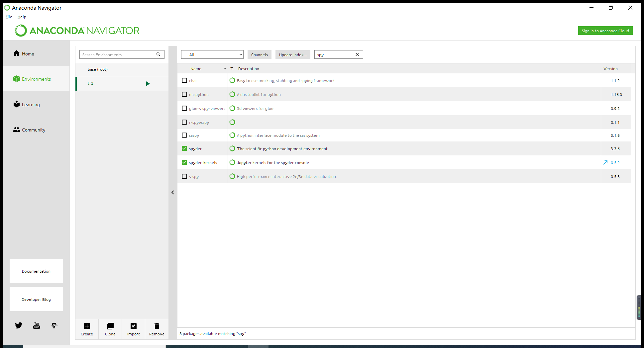Check the dnspython package checkbox
Screen dimensions: 644x348
pos(184,94)
